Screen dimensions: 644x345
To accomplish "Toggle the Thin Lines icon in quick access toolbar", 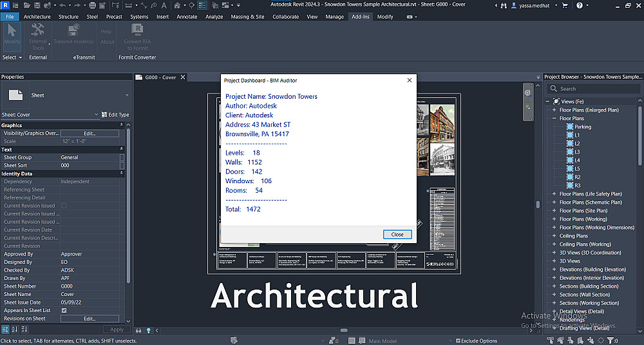I will (x=202, y=5).
